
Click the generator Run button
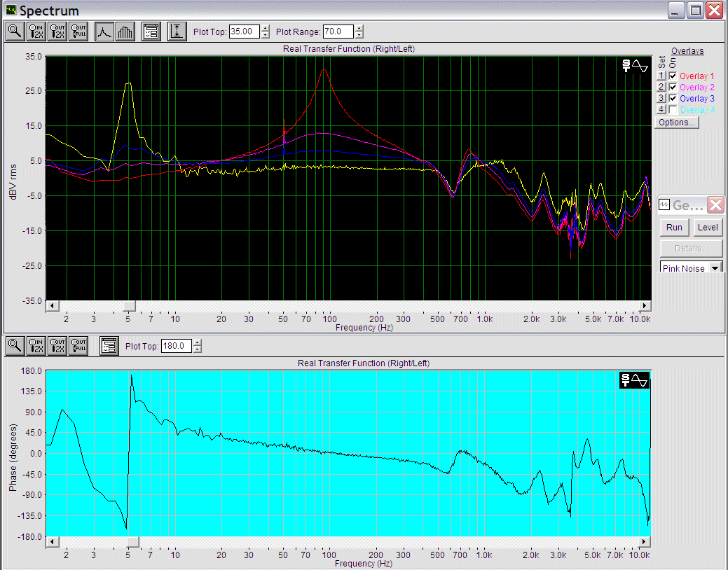click(x=674, y=228)
